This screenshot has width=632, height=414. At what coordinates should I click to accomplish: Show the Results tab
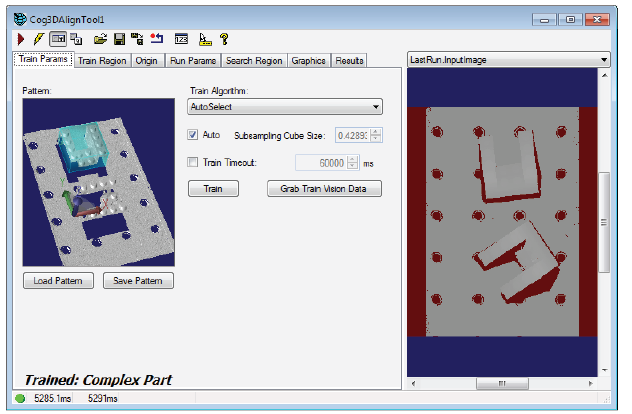tap(349, 60)
